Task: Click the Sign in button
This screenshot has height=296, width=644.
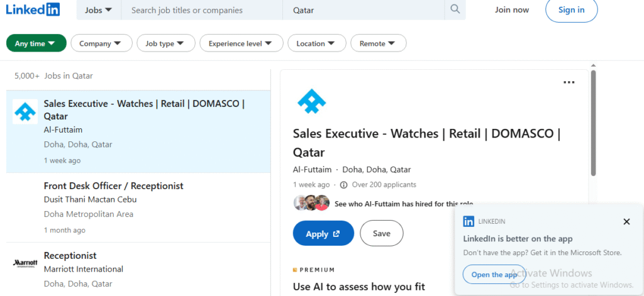Action: point(571,10)
